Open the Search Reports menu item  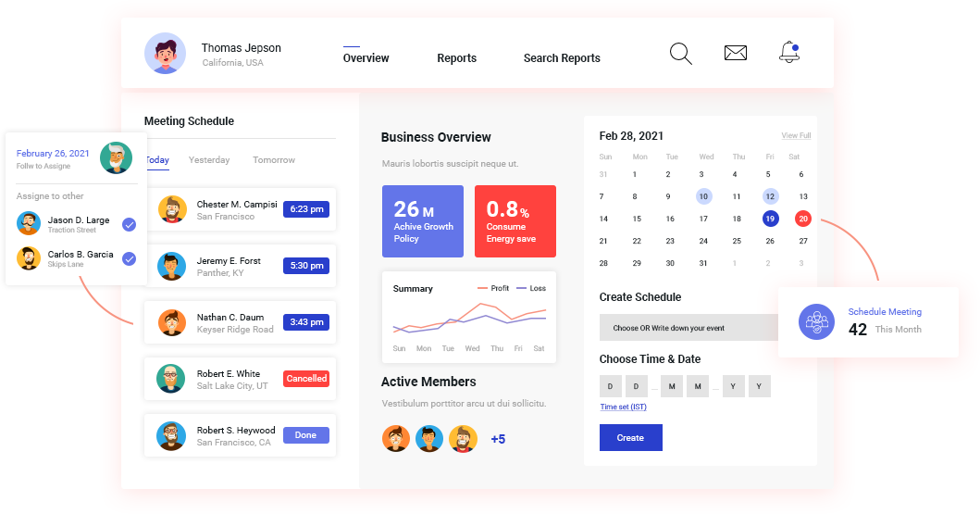[562, 58]
